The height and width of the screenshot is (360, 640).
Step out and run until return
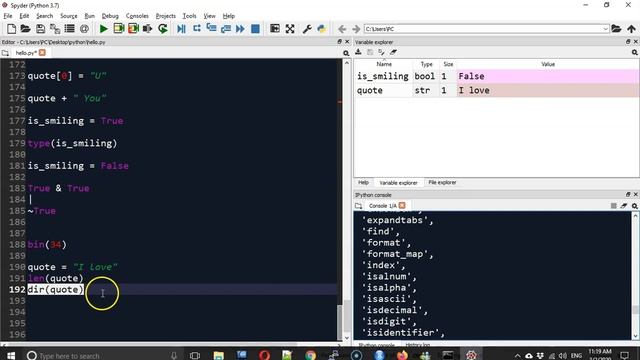coord(225,29)
